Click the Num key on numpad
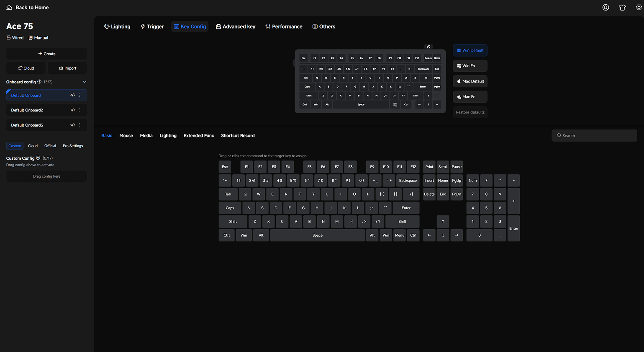Image resolution: width=644 pixels, height=352 pixels. [472, 181]
